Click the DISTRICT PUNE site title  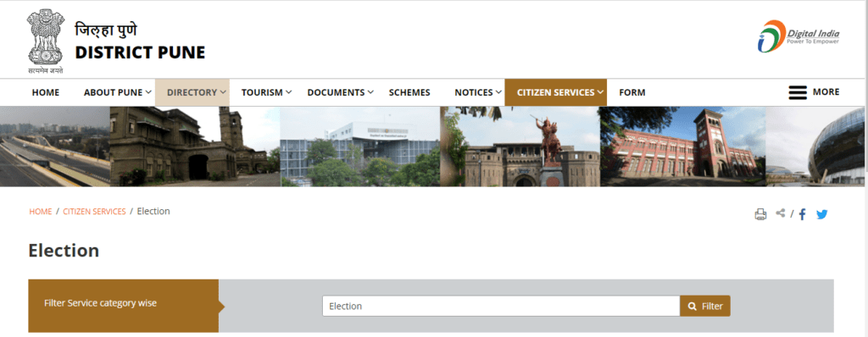click(140, 52)
